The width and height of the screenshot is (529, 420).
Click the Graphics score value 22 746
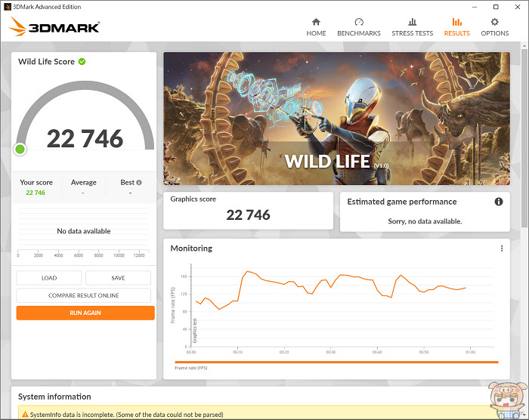click(x=249, y=215)
